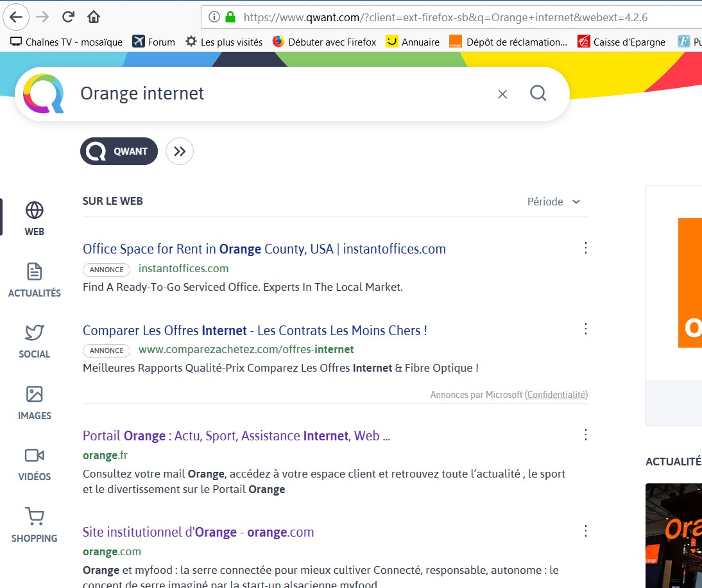Click the ANNONCE badge beside instantoffices.com
Image resolution: width=702 pixels, height=588 pixels.
[107, 270]
